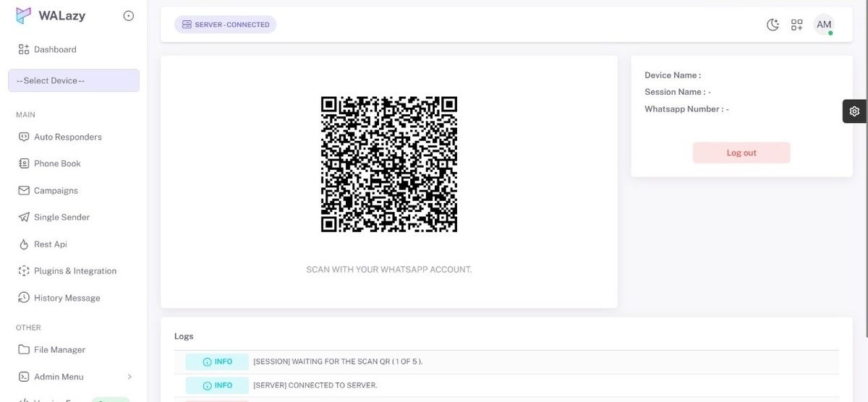Screen dimensions: 868x402
Task: Click the Single Sender paper plane icon
Action: click(x=23, y=217)
